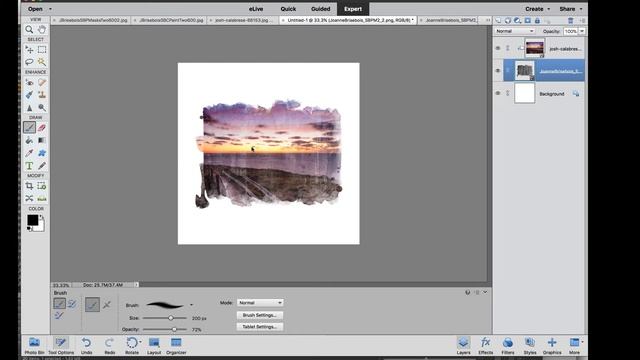Open the layer Opacity dropdown arrow
Viewport: 640px width, 360px height.
[x=582, y=31]
